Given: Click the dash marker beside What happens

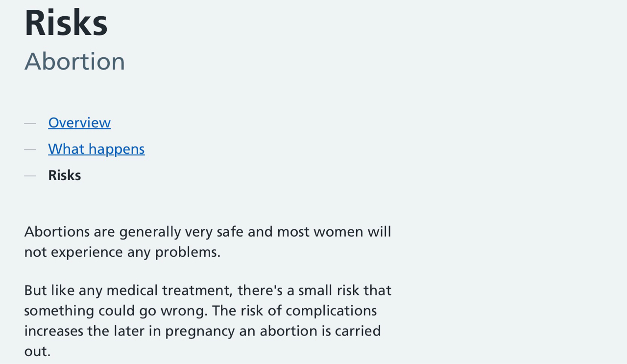Looking at the screenshot, I should click(30, 149).
